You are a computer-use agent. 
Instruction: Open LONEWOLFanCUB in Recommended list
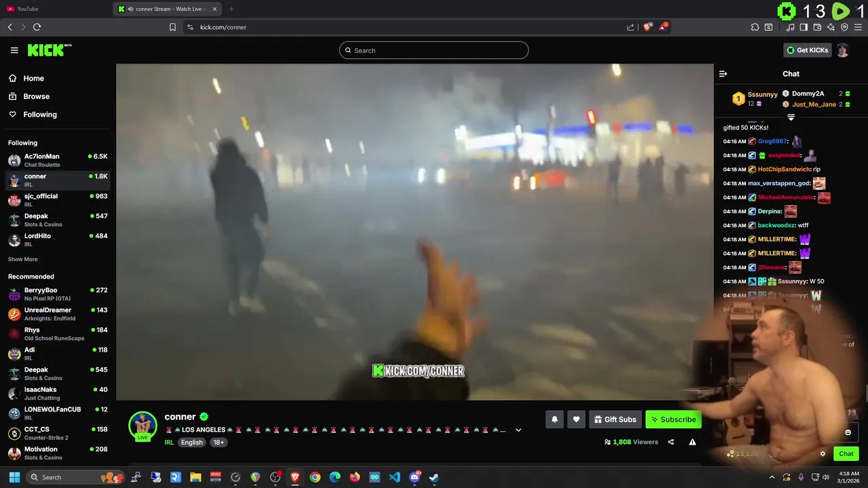pyautogui.click(x=58, y=413)
